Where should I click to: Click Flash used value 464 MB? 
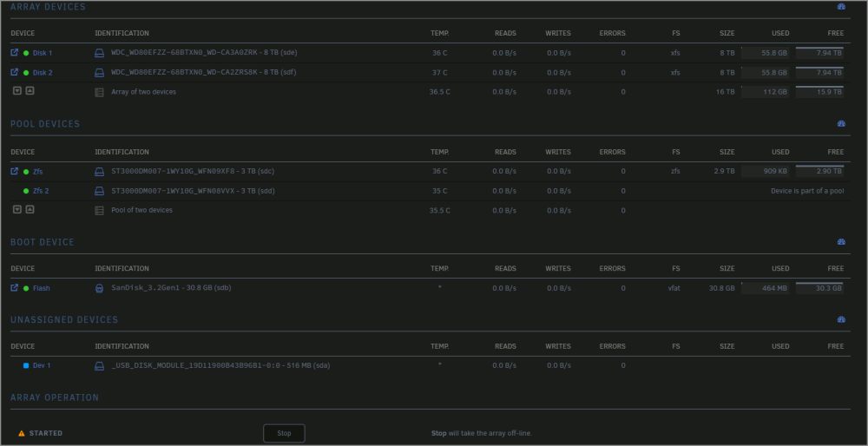click(x=766, y=288)
